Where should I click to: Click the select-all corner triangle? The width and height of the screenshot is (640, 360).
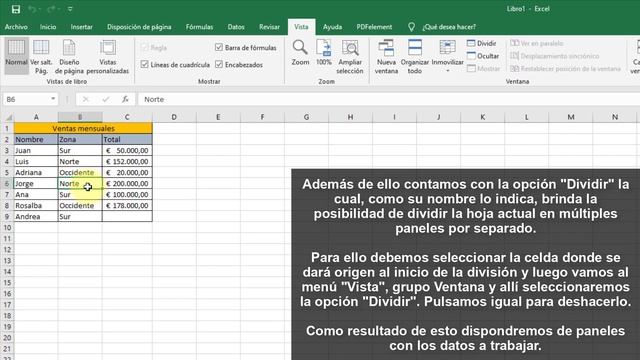pyautogui.click(x=9, y=117)
